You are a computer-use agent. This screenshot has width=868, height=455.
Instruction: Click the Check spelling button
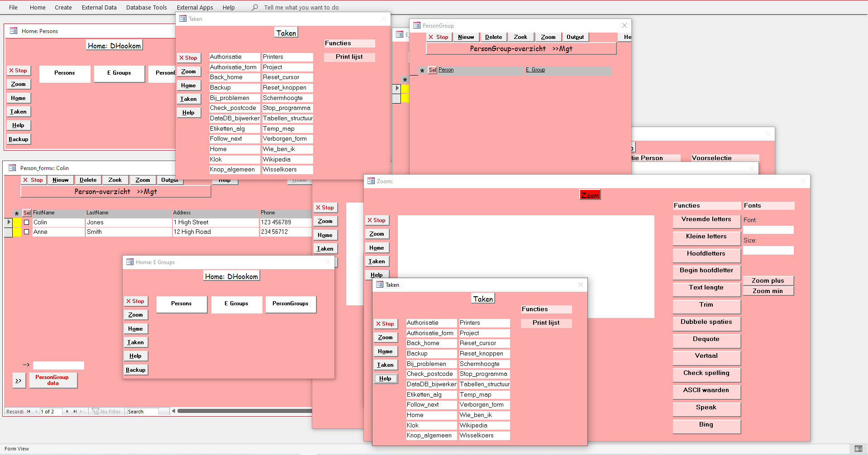[706, 374]
